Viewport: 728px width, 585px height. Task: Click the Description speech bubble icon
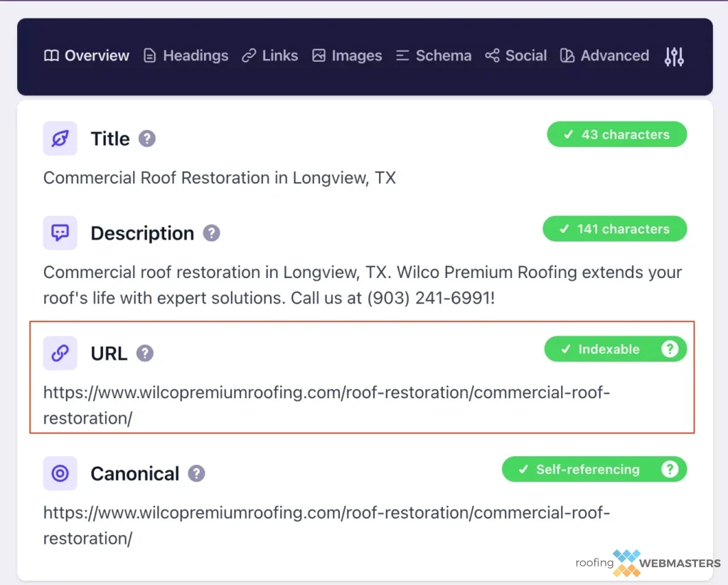[x=60, y=232]
